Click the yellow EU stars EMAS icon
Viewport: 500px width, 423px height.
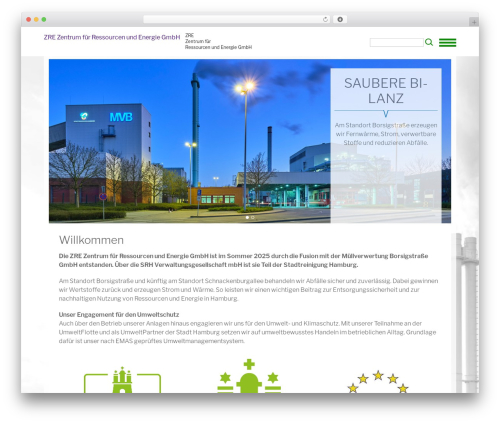378,382
